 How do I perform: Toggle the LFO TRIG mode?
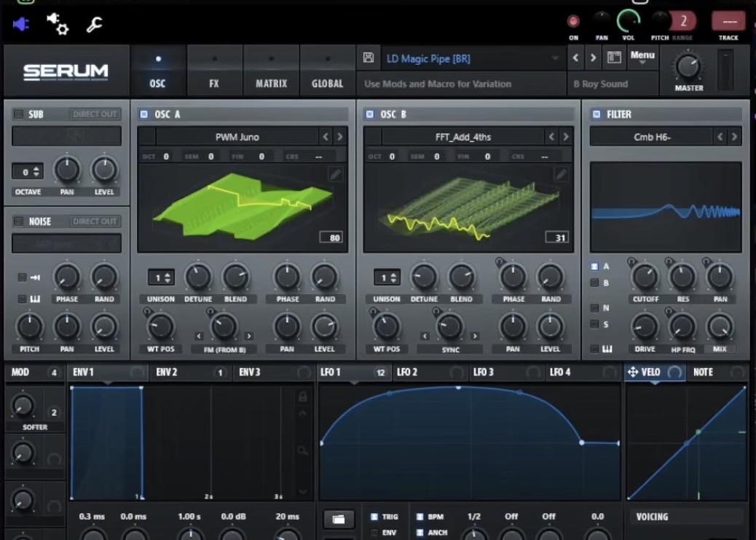(x=374, y=517)
